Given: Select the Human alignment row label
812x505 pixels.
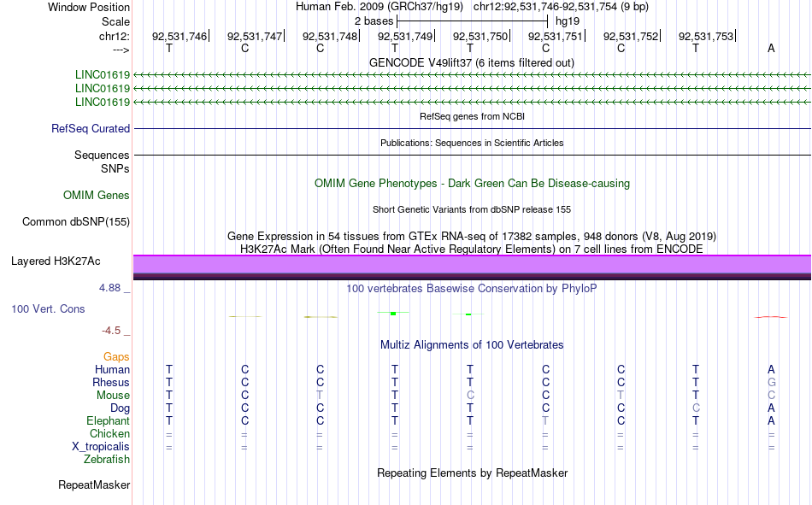Looking at the screenshot, I should pos(112,369).
